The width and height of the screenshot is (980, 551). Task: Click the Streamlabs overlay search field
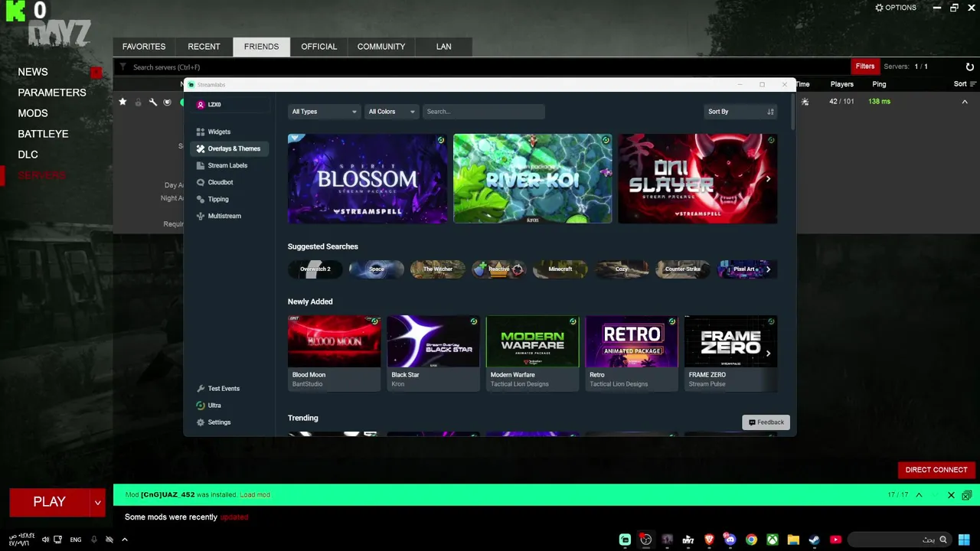(x=483, y=112)
